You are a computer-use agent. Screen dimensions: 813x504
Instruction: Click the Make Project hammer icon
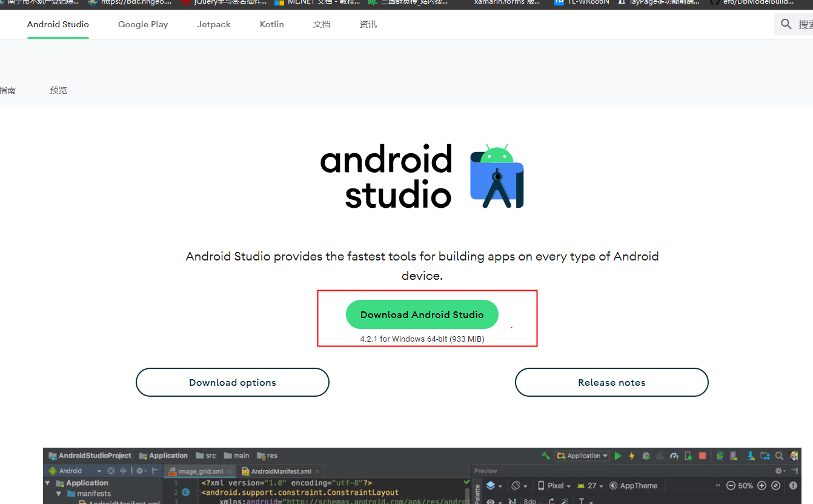[546, 456]
